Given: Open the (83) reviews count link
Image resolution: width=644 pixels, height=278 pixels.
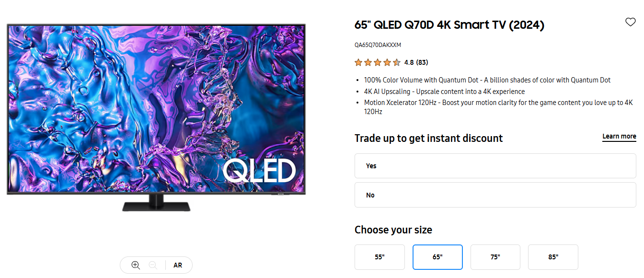Looking at the screenshot, I should 422,62.
